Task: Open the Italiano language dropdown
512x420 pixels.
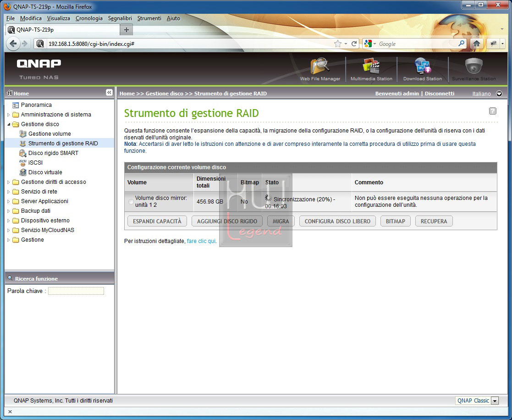Action: [x=499, y=94]
